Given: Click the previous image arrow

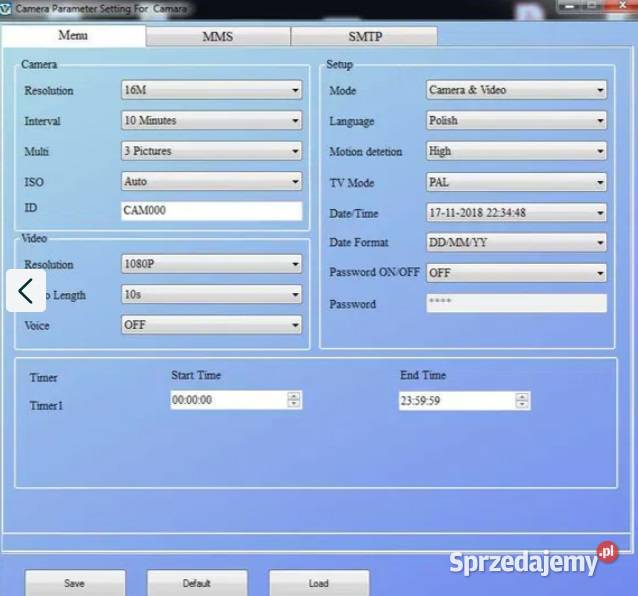Looking at the screenshot, I should click(x=26, y=292).
